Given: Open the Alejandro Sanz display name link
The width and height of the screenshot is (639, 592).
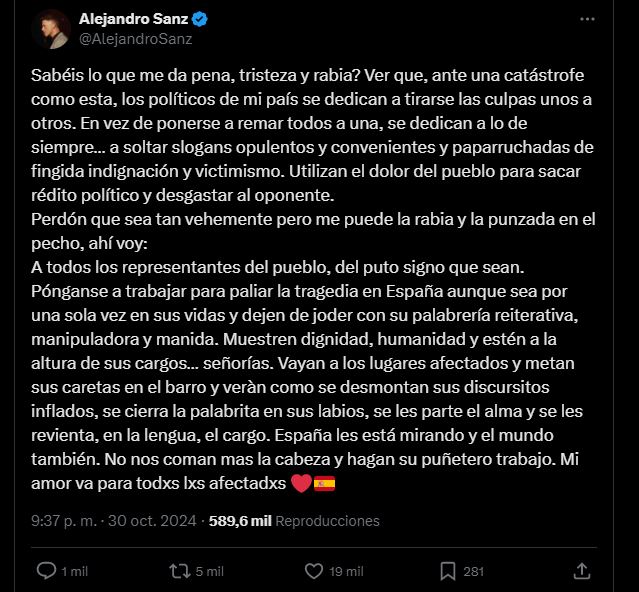Looking at the screenshot, I should tap(133, 20).
